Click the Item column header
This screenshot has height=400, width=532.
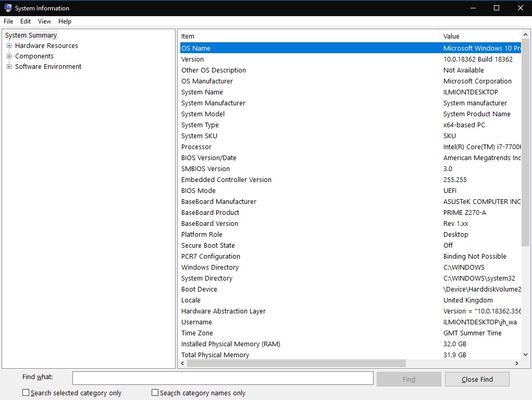(x=310, y=37)
